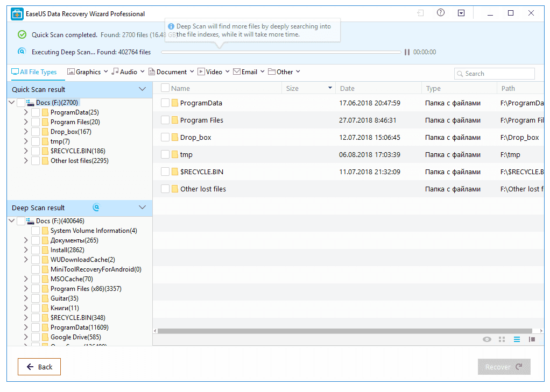Screen dimensions: 550x392
Task: Focus the Search input field
Action: [x=494, y=74]
